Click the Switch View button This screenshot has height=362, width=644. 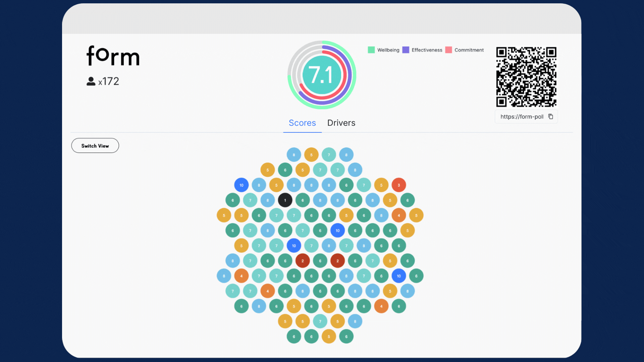[x=95, y=146]
